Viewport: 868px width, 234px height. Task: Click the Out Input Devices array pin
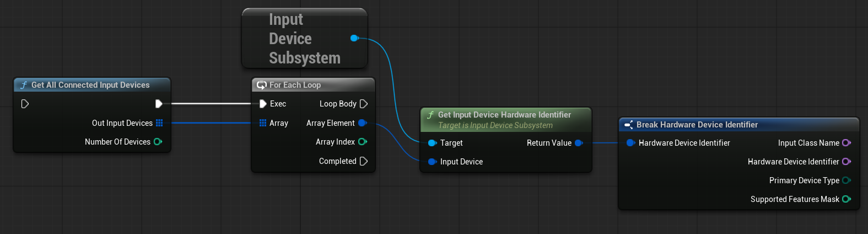159,123
